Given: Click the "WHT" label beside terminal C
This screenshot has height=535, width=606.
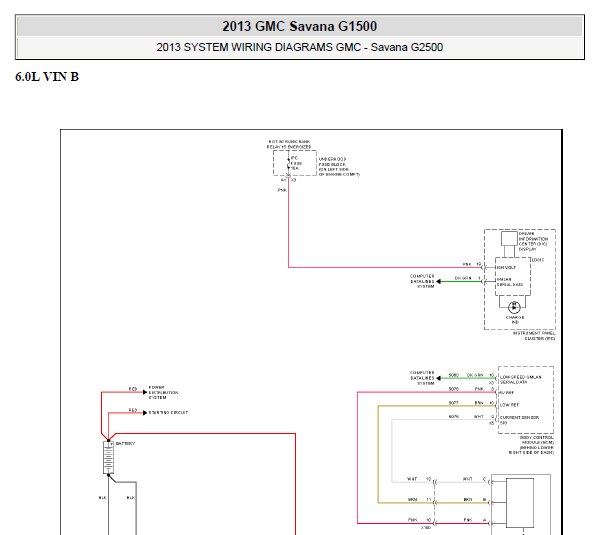Looking at the screenshot, I should (x=468, y=479).
